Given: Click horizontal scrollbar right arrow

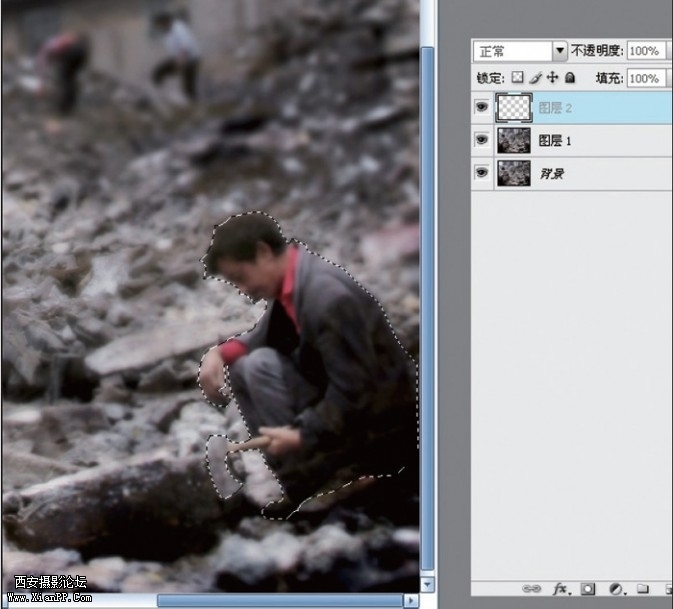Looking at the screenshot, I should click(x=411, y=600).
